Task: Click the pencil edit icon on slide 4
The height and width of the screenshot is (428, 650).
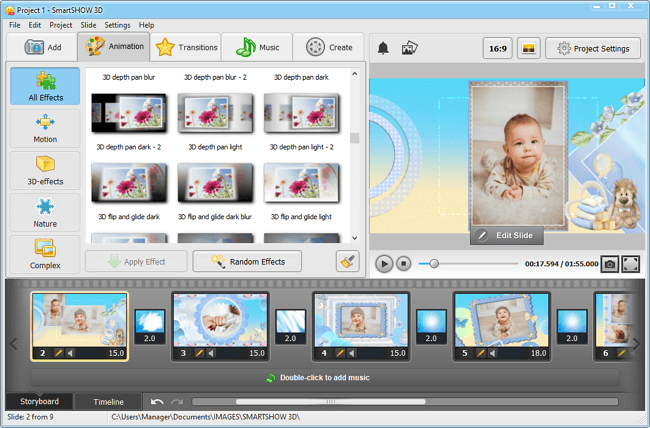Action: tap(340, 353)
